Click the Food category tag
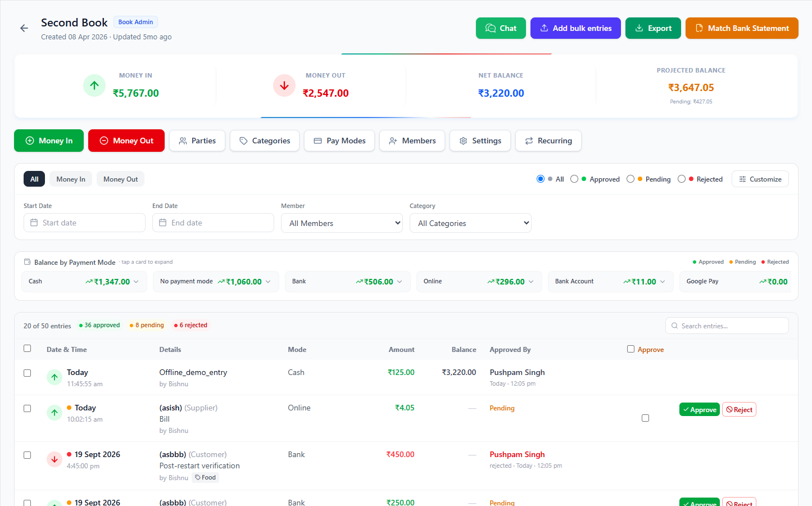The height and width of the screenshot is (506, 812). click(205, 477)
